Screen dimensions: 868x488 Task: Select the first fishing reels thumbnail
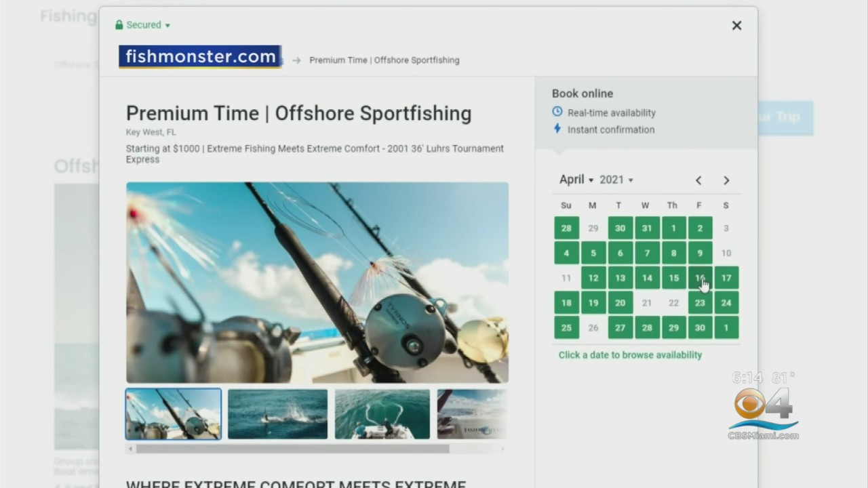(174, 413)
